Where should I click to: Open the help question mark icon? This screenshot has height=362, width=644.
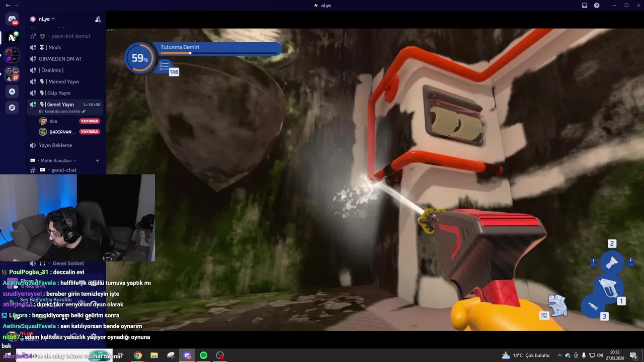(x=597, y=5)
